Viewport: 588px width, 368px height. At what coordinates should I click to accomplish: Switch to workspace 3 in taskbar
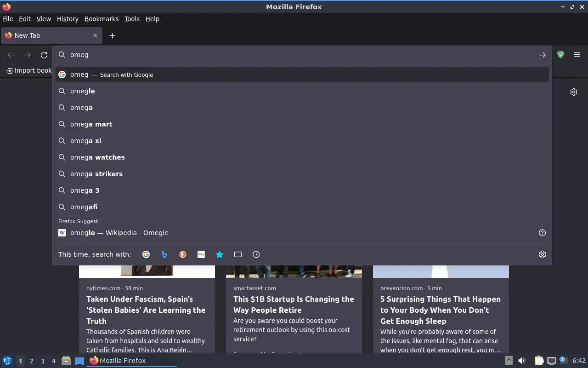click(x=42, y=361)
